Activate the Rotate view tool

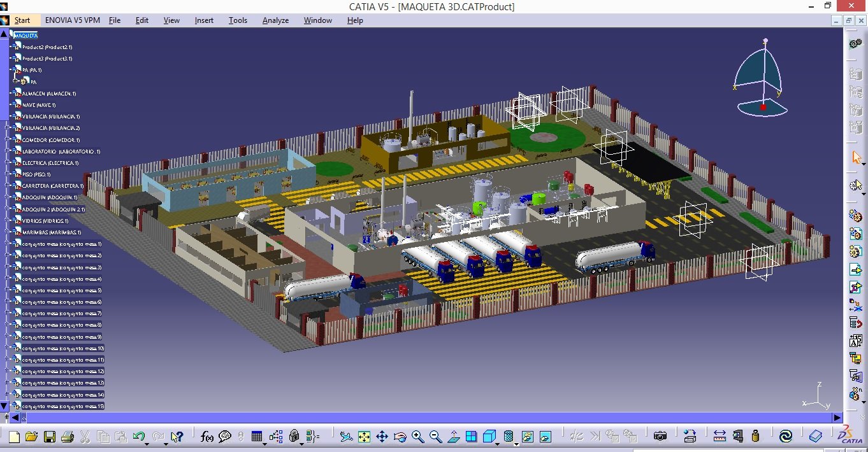400,437
